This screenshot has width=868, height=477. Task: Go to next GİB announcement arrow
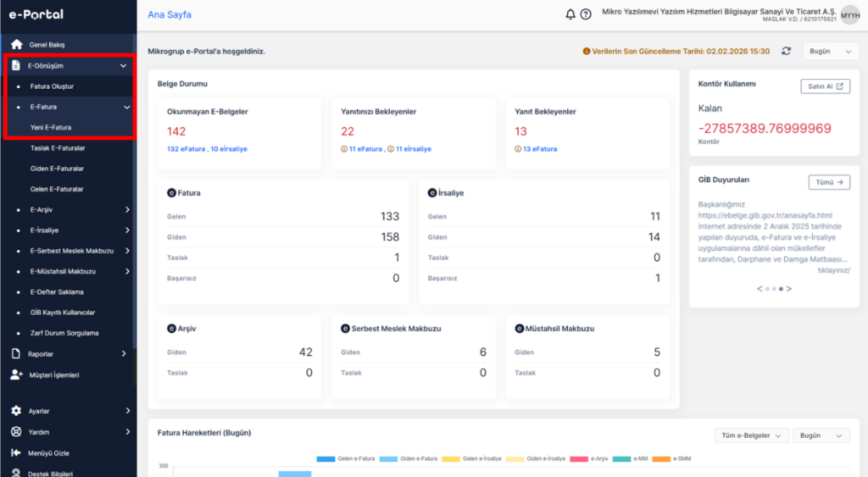coord(789,288)
